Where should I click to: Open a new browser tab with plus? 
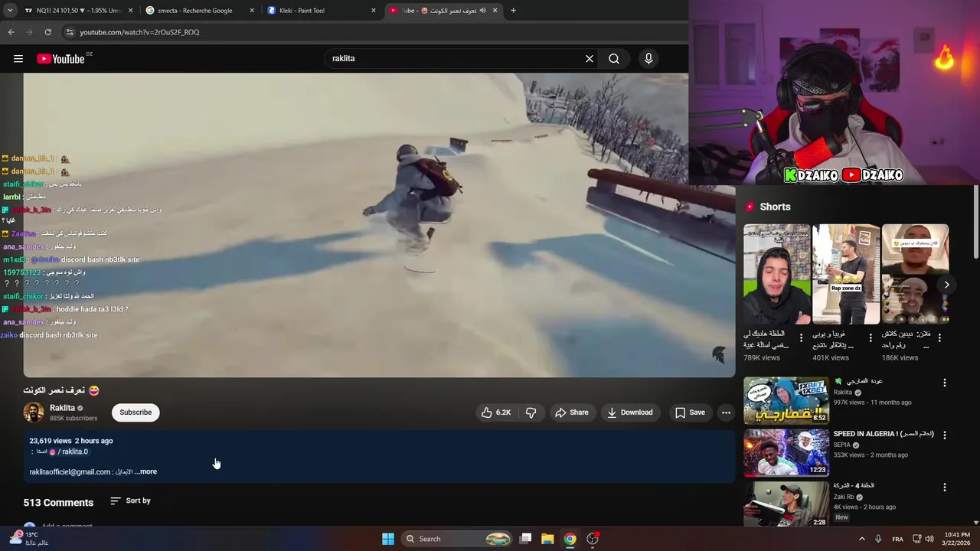pos(513,11)
